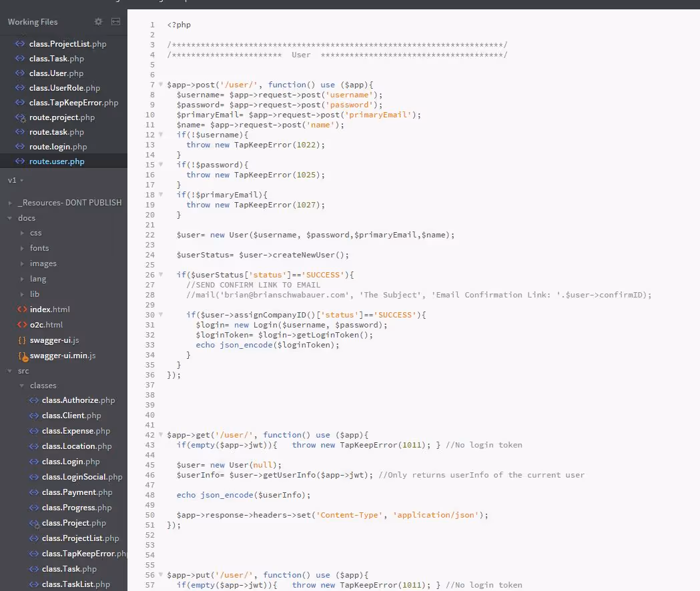Open class.Authorize.php in classes folder

pyautogui.click(x=78, y=400)
